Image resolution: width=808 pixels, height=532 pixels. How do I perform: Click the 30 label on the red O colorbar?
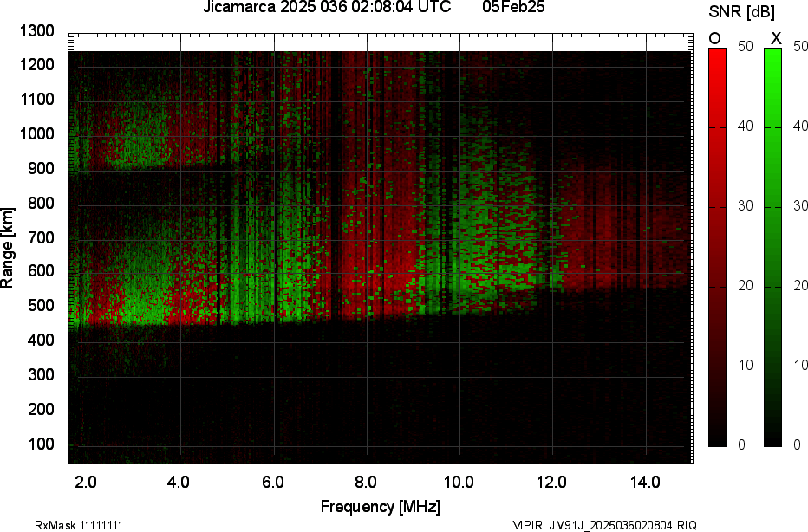[745, 206]
